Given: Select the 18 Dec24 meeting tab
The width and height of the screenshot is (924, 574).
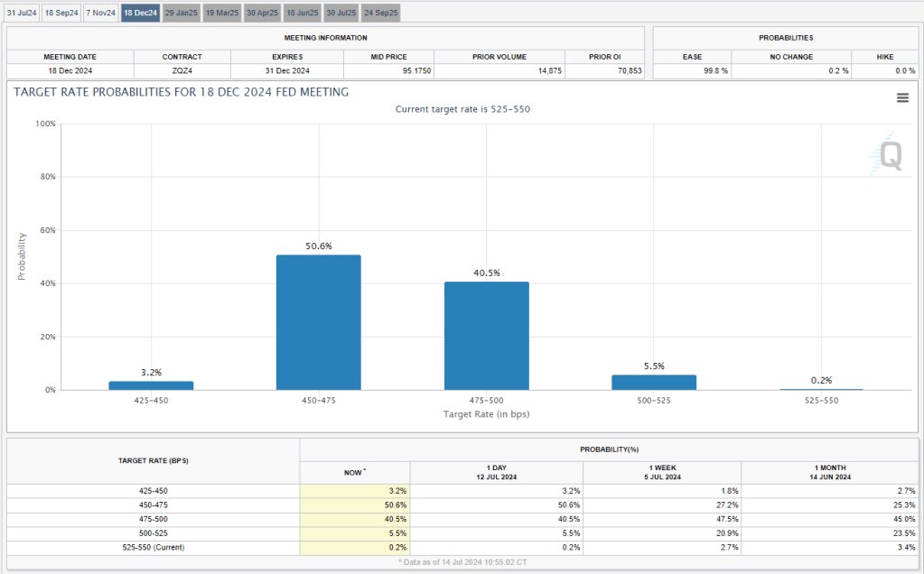Looking at the screenshot, I should [x=140, y=13].
